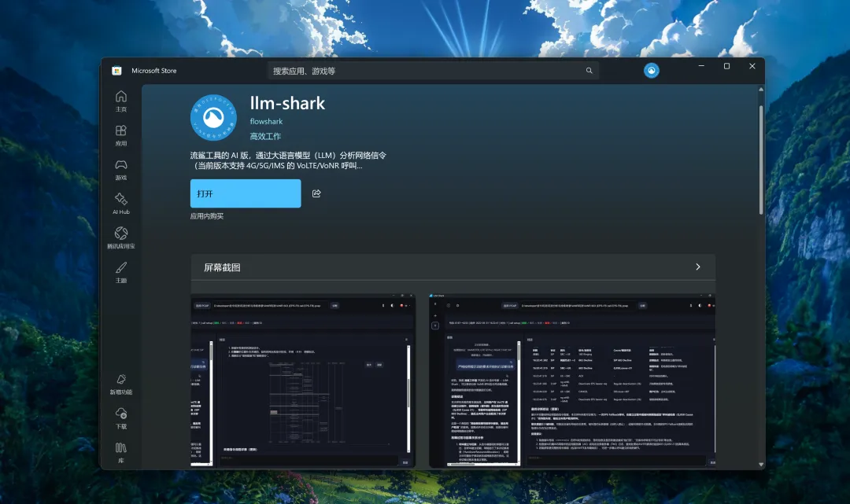
Task: Click the llm-shark app logo
Action: click(x=213, y=117)
